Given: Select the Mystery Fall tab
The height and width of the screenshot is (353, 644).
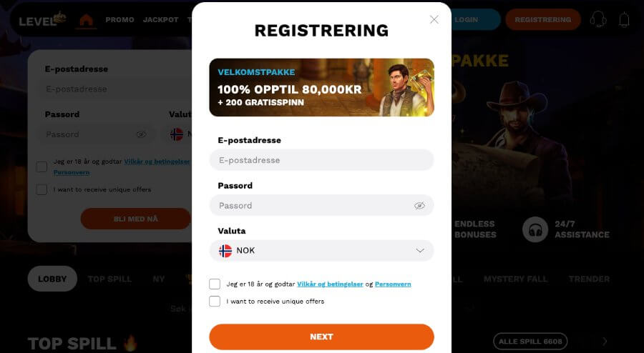Looking at the screenshot, I should coord(514,279).
